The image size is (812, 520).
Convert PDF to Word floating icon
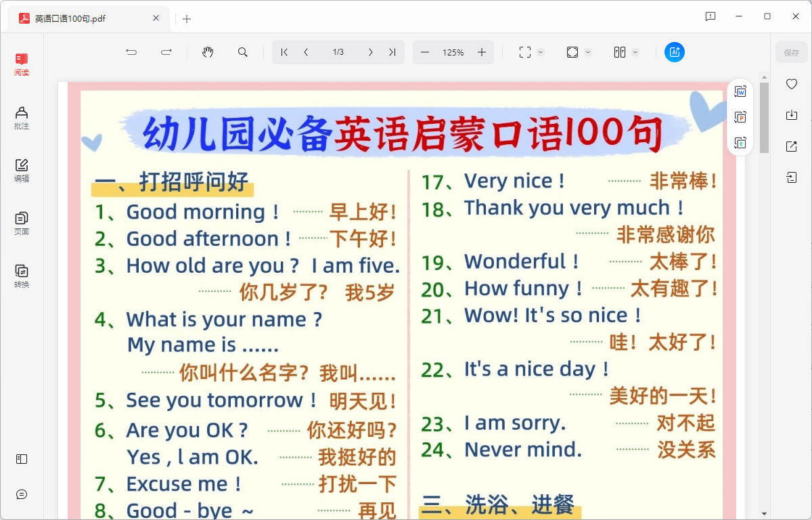click(740, 91)
